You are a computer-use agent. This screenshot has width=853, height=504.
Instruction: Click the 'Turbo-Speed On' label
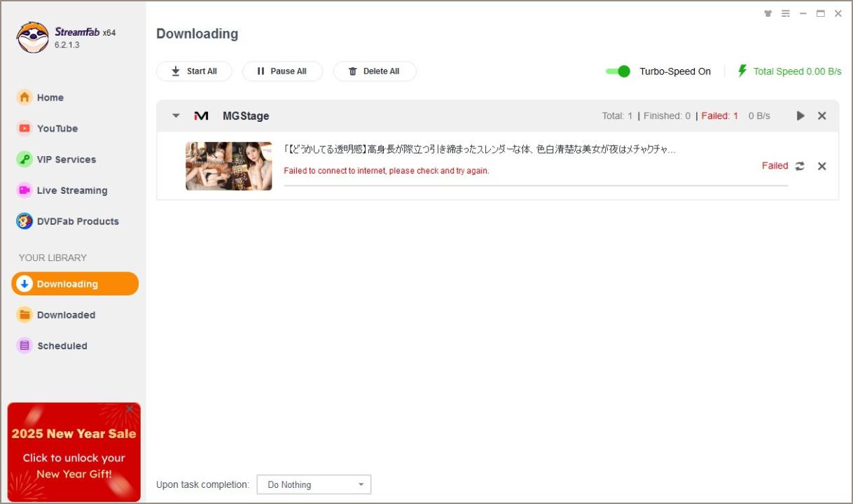coord(675,71)
